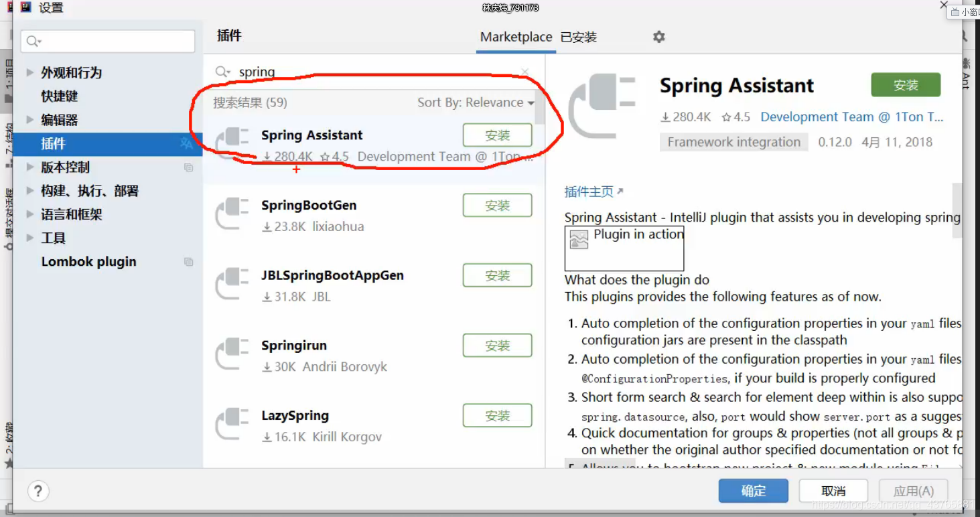Screen dimensions: 980x517
Task: Install Spring Assistant from the results list
Action: point(498,135)
